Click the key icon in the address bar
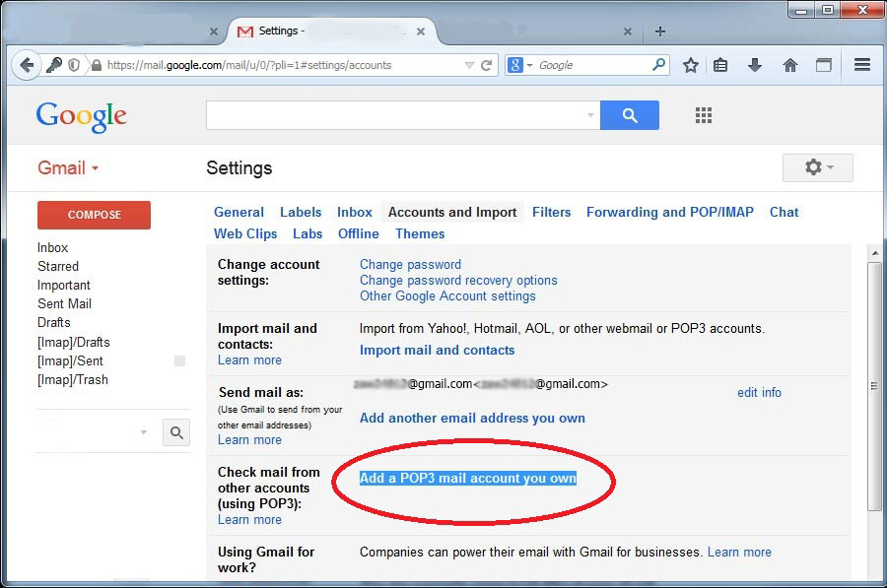887x588 pixels. pyautogui.click(x=54, y=65)
